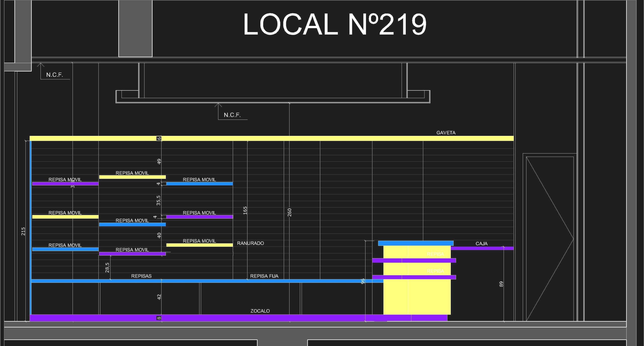Select the GAVETA label
This screenshot has height=346, width=644.
(446, 133)
